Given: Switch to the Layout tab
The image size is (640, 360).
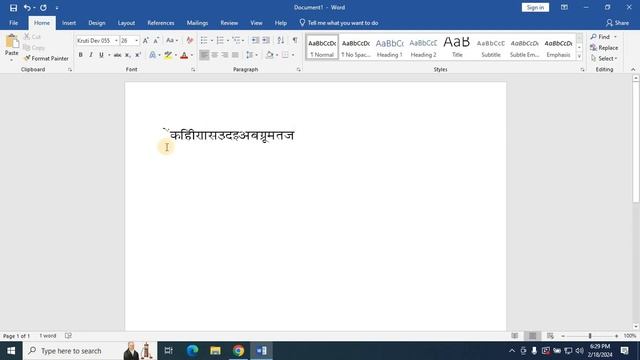Looking at the screenshot, I should point(126,23).
